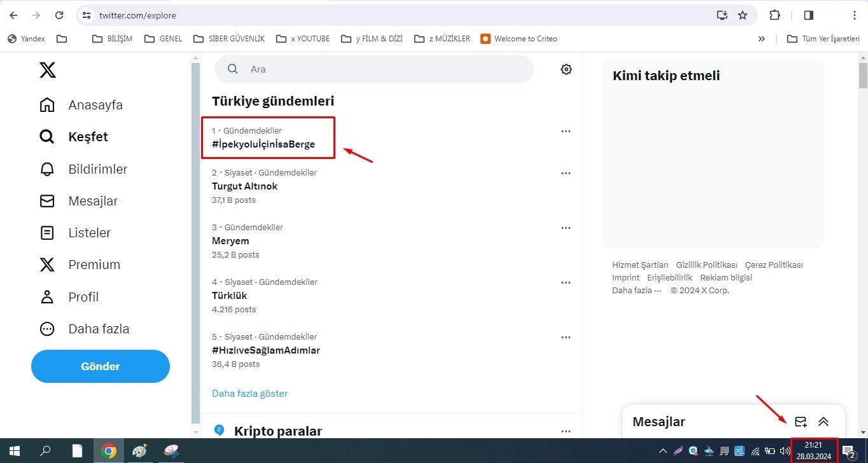
Task: Go forward in browser
Action: [36, 15]
